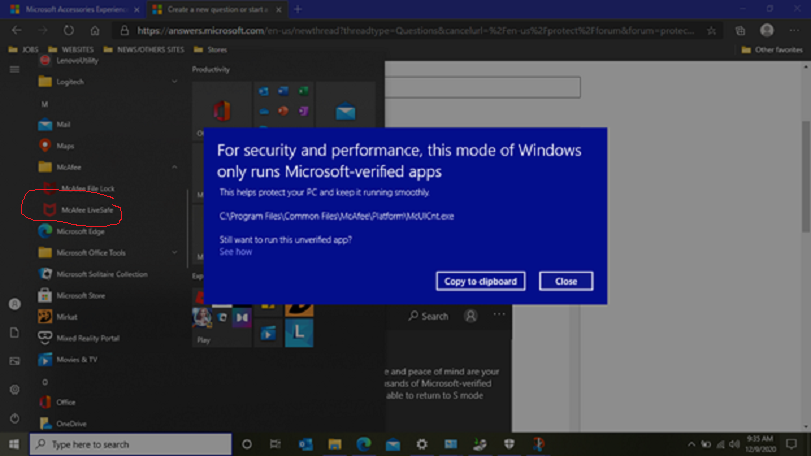The image size is (811, 456).
Task: Open Pictures icon in Start sidebar
Action: point(14,361)
